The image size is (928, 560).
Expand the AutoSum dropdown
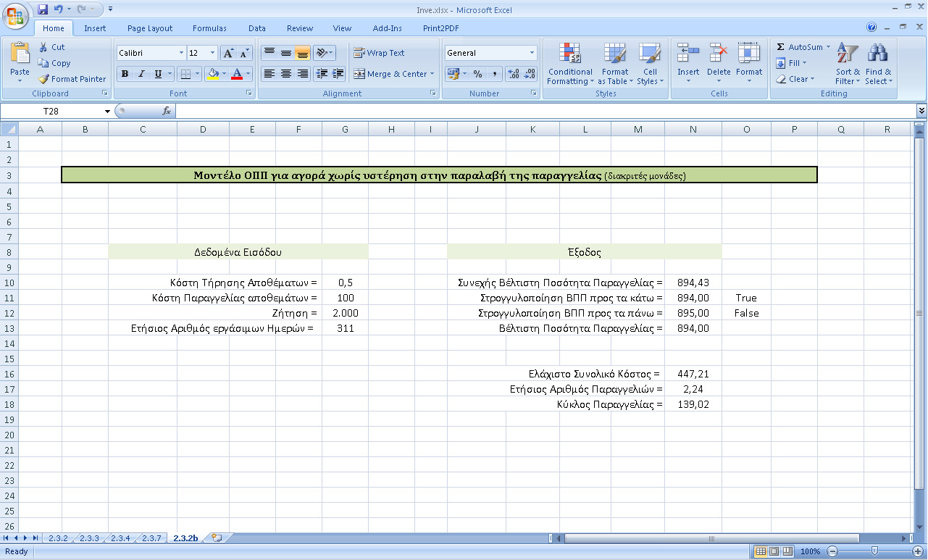pos(827,47)
